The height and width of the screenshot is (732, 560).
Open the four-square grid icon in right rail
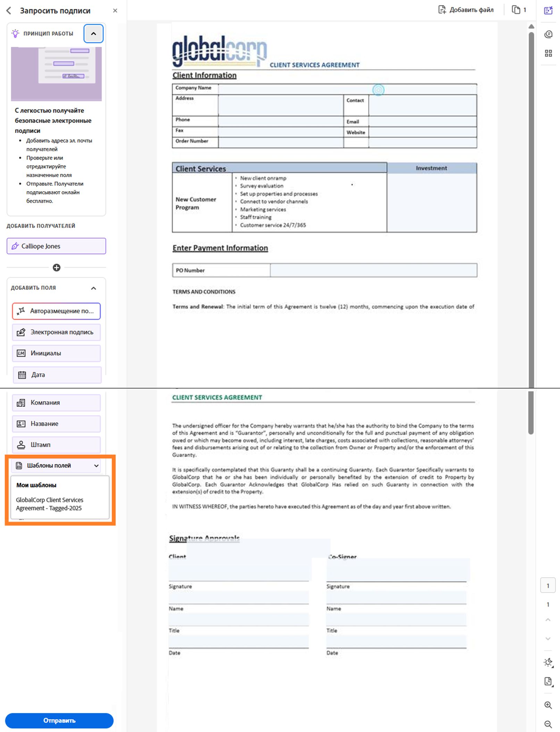pos(548,53)
